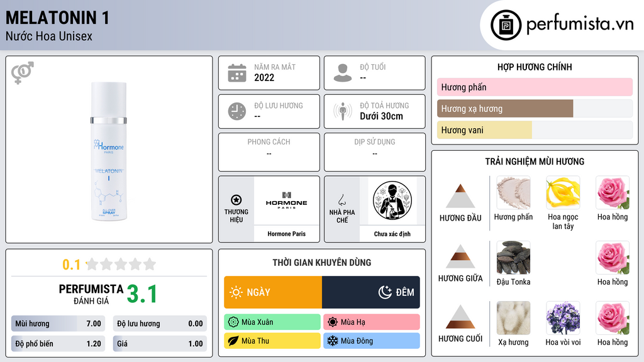The height and width of the screenshot is (362, 644).
Task: Click the Trải nghiệm mùi hương heading
Action: 535,162
